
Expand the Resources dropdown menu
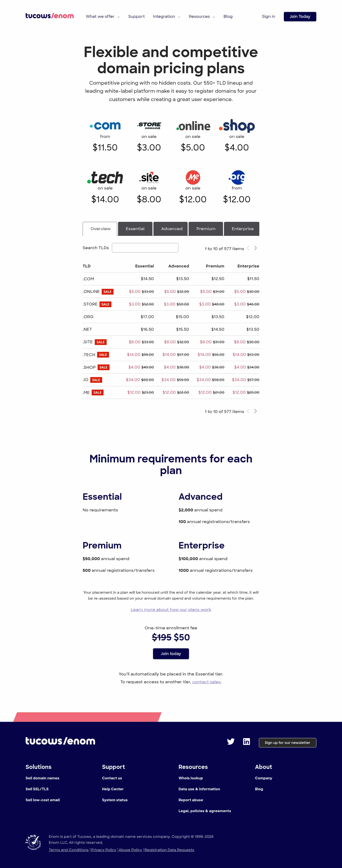pos(202,16)
